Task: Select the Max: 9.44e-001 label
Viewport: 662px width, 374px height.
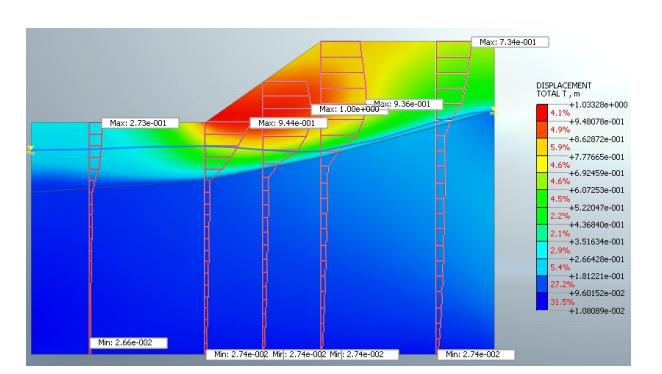Action: pos(288,123)
